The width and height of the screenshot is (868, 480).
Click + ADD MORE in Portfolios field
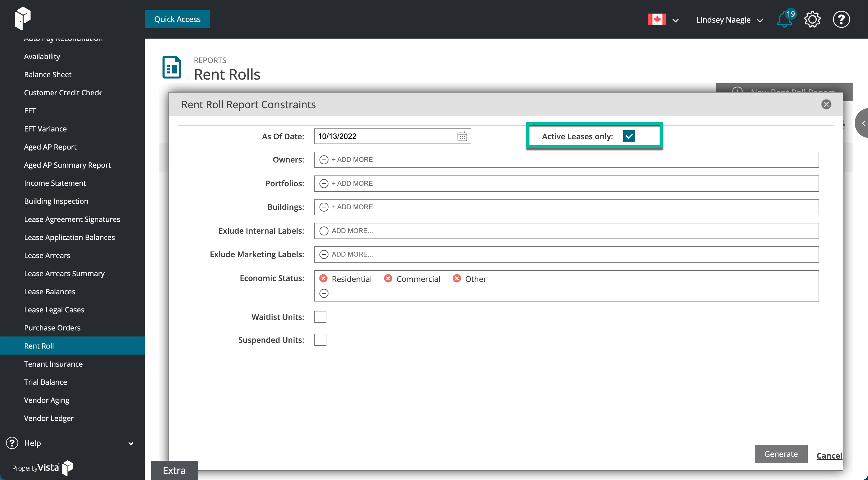(x=352, y=183)
